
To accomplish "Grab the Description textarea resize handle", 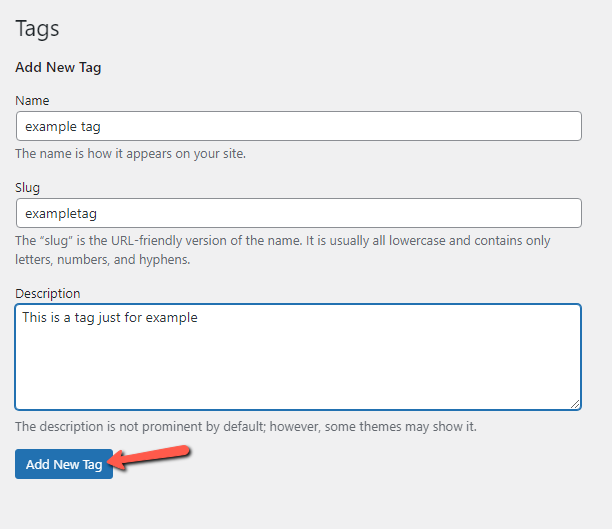I will pos(575,404).
